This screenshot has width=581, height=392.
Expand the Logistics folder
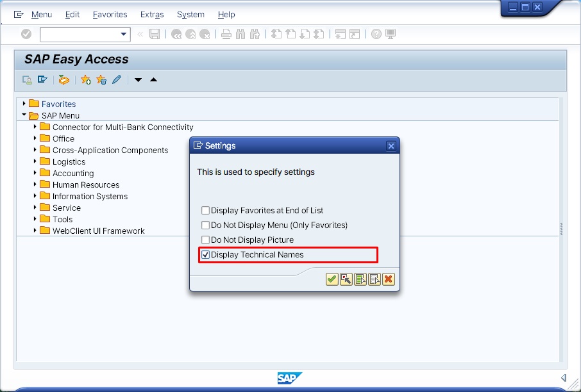click(x=35, y=161)
